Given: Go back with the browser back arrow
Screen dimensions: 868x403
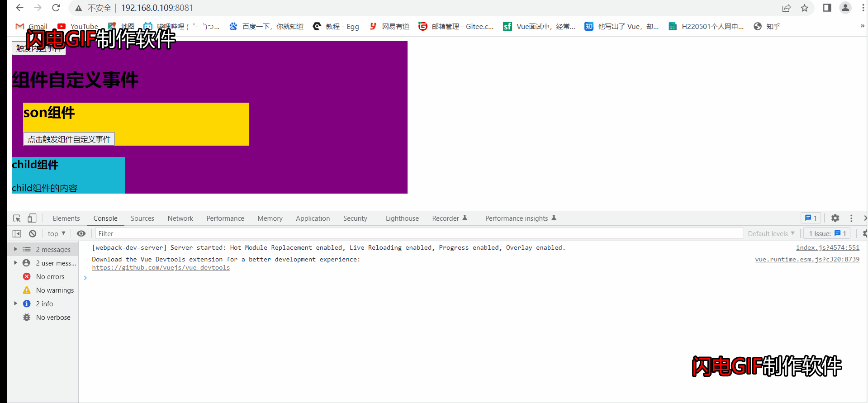Looking at the screenshot, I should [19, 8].
